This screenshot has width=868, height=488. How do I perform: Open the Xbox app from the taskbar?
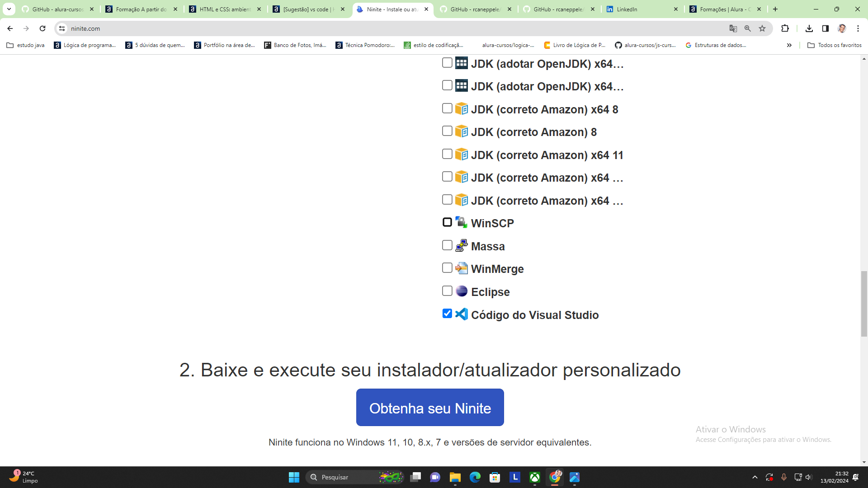[x=534, y=477]
